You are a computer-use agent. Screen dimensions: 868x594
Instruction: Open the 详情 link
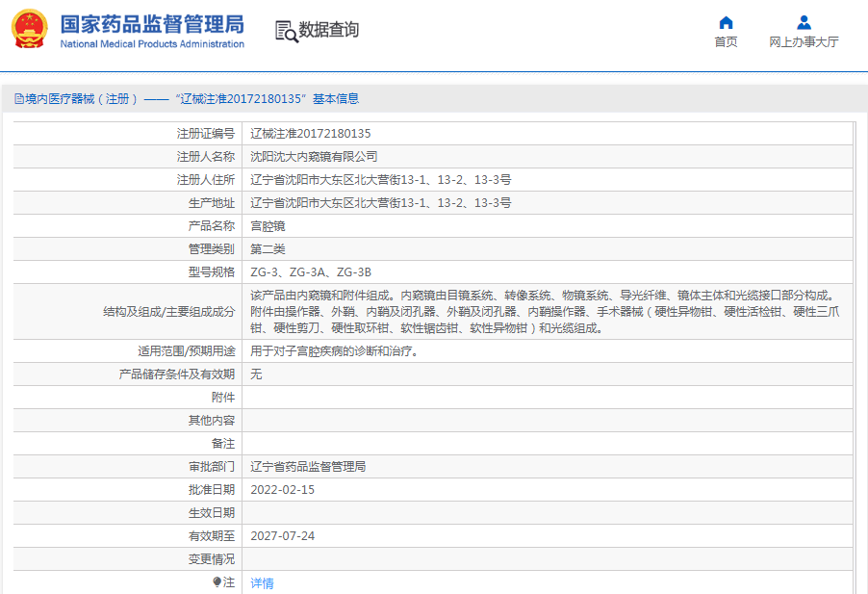[262, 582]
